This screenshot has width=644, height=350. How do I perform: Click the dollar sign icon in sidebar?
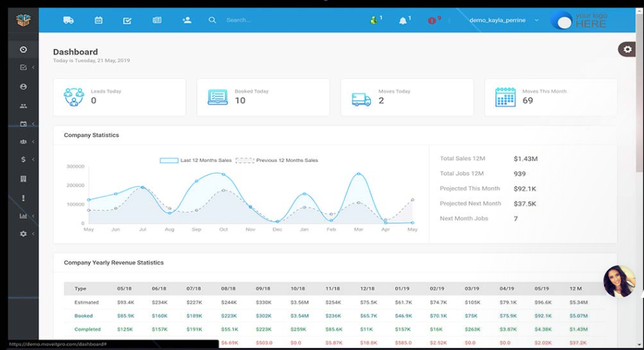tap(24, 159)
